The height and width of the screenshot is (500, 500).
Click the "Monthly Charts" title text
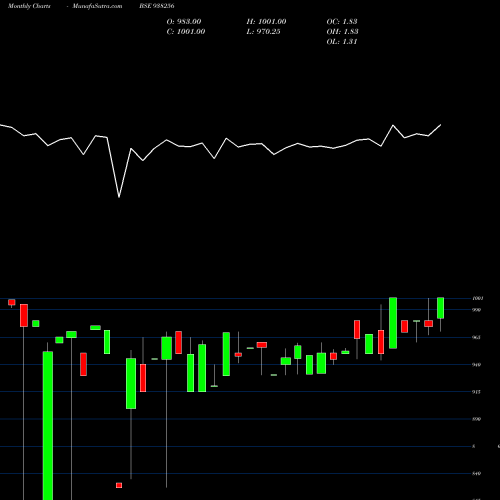[x=29, y=6]
